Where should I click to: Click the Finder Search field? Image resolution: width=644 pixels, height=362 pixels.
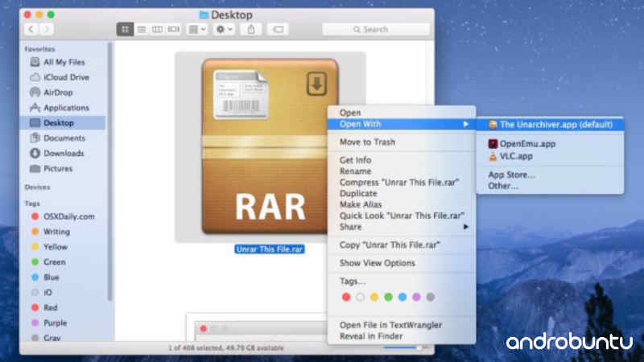tap(376, 29)
